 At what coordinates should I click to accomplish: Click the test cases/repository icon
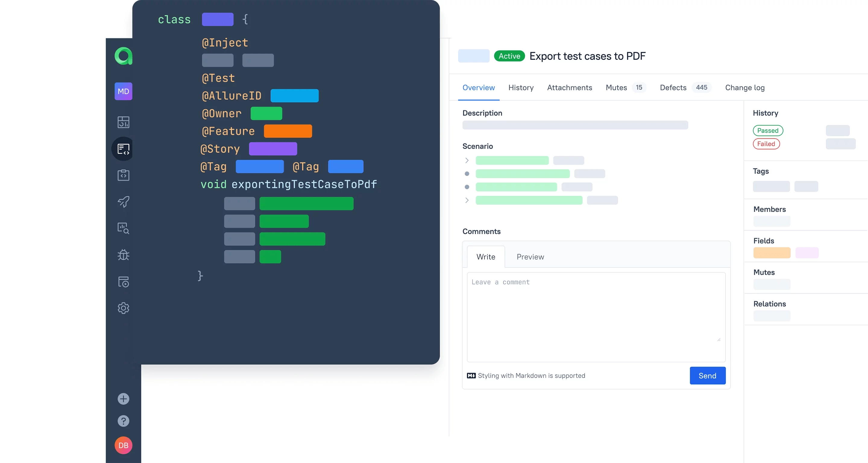(123, 148)
